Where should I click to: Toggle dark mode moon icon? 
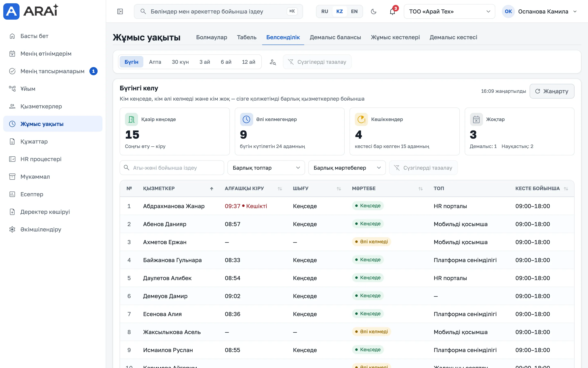coord(374,11)
